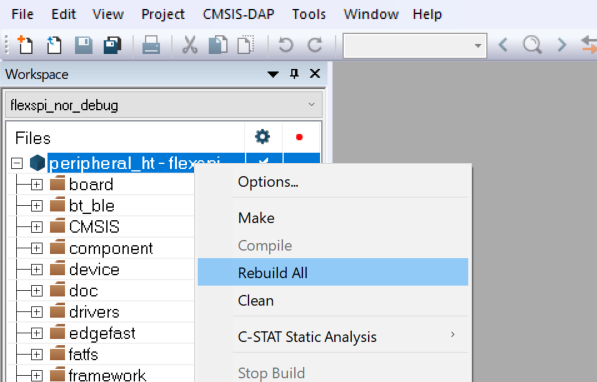Open the CMSIS-DAP menu
The width and height of the screenshot is (597, 382).
click(238, 14)
